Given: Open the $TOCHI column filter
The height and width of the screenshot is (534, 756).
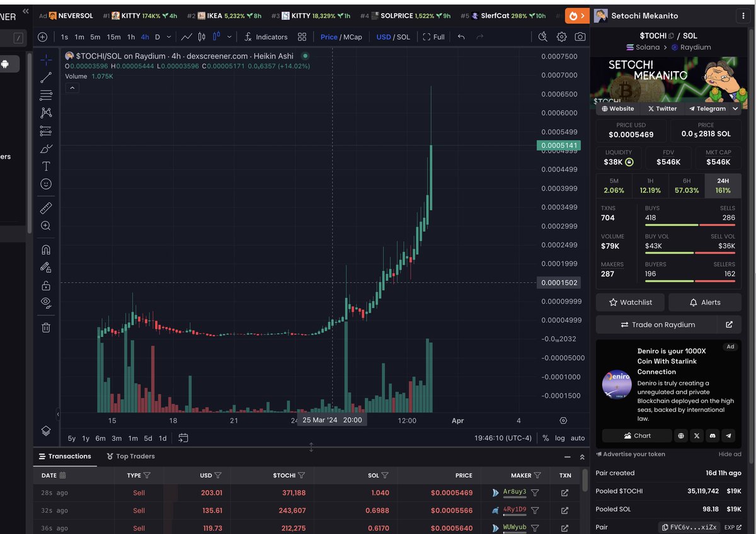Looking at the screenshot, I should coord(301,475).
